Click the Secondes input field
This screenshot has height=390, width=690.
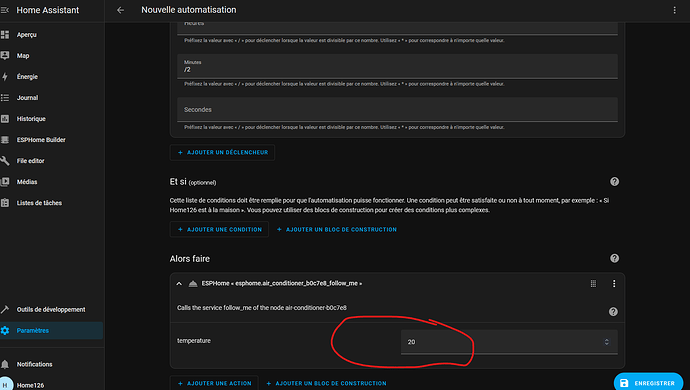point(397,110)
